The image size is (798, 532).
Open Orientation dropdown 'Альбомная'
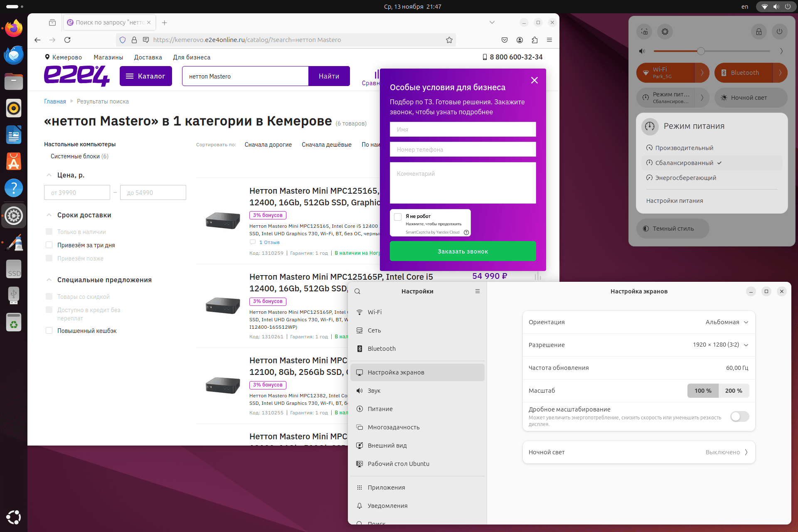(639, 322)
